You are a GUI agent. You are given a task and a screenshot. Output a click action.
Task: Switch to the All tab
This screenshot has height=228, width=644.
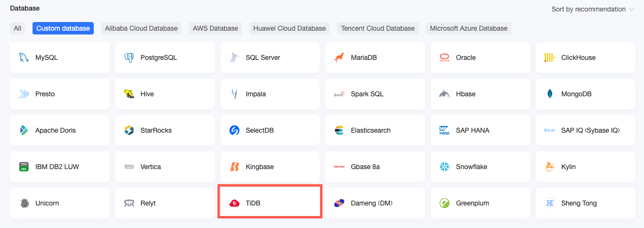coord(18,28)
